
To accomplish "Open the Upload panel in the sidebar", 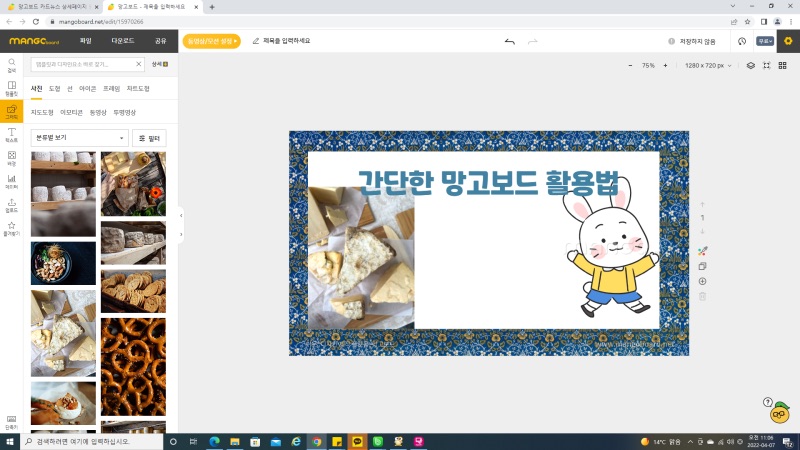I will (x=12, y=204).
